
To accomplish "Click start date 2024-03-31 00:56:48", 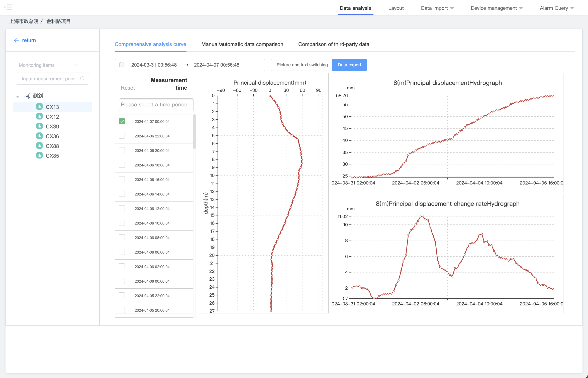I will coord(154,65).
